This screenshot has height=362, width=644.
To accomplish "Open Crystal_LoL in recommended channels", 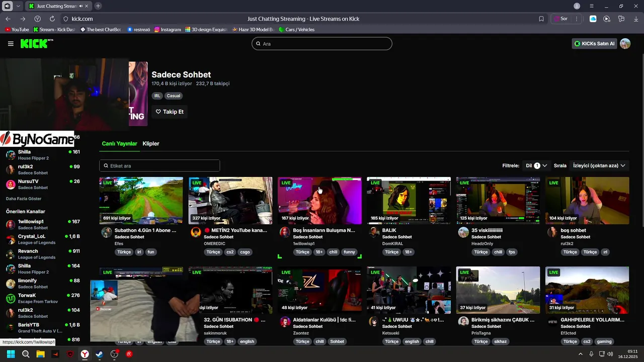I will pos(43,239).
